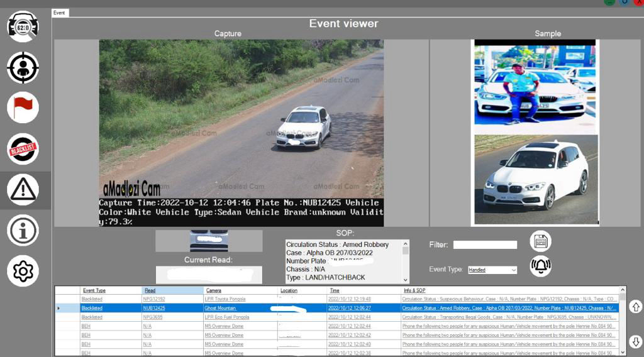Image resolution: width=644 pixels, height=357 pixels.
Task: Open the license plate search icon
Action: coord(23,26)
